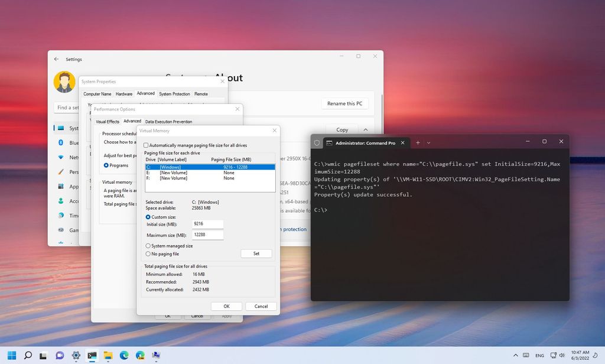Image resolution: width=605 pixels, height=364 pixels.
Task: Click the Initial size input field
Action: click(207, 225)
